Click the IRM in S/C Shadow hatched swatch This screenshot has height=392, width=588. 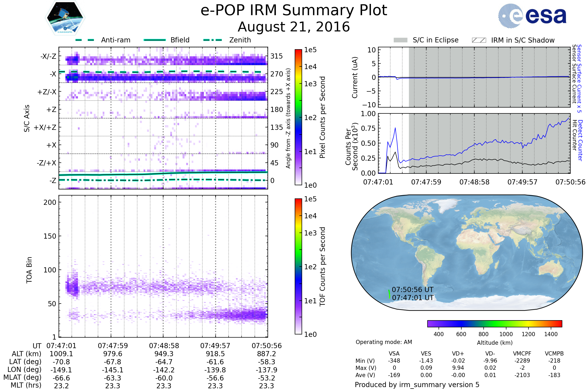coord(479,40)
